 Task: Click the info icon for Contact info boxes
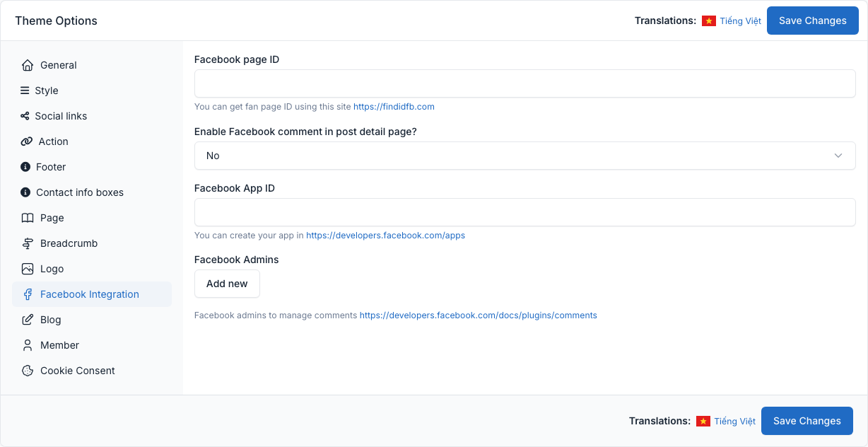click(x=25, y=192)
